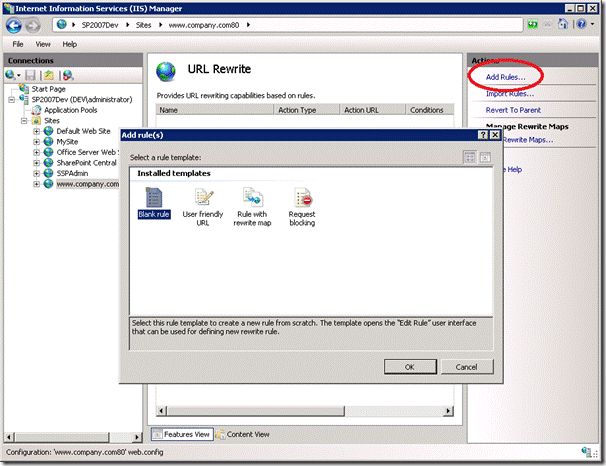Click the rules list horizontal scrollbar thumb
The width and height of the screenshot is (606, 466).
tap(255, 410)
